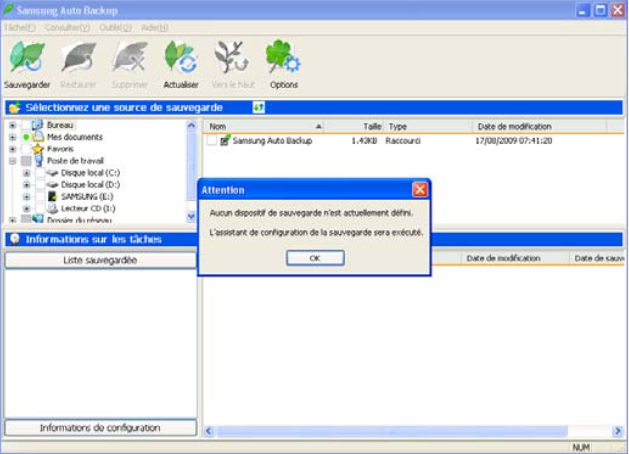Toggle the Mes documents green-dot checkbox
The width and height of the screenshot is (629, 454).
(26, 137)
